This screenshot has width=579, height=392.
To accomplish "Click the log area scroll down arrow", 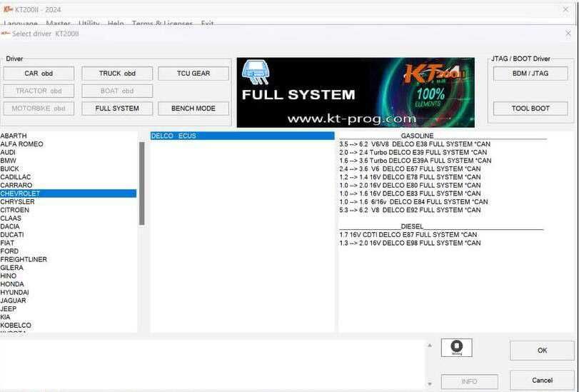I will pyautogui.click(x=430, y=384).
